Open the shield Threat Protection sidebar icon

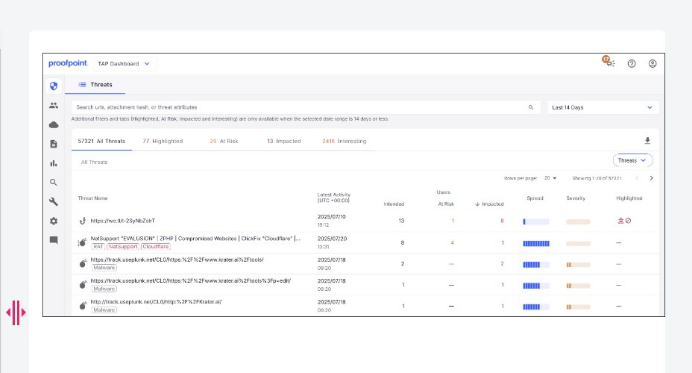pyautogui.click(x=54, y=86)
